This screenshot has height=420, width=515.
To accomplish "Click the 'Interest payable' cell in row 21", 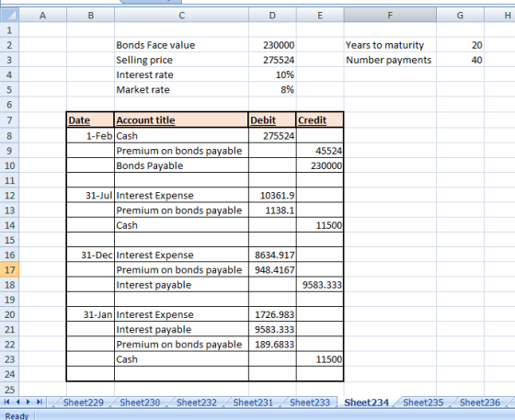I will coord(182,329).
